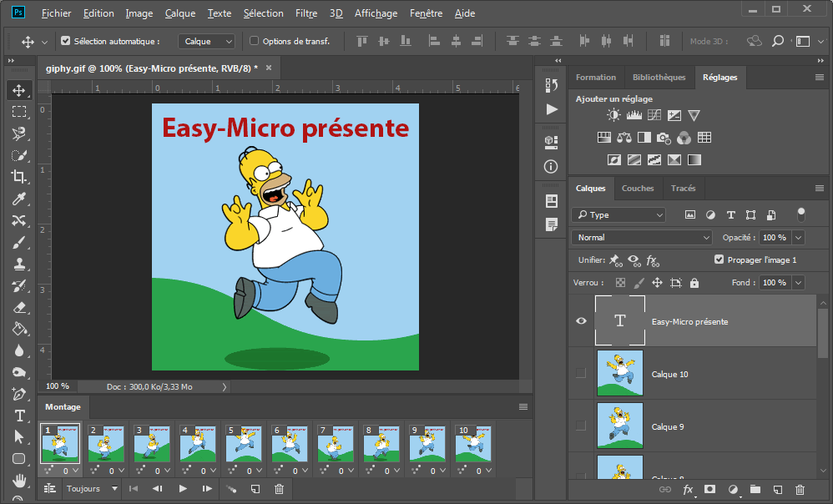The image size is (833, 504).
Task: Add a Photo Filter adjustment
Action: coord(664,138)
